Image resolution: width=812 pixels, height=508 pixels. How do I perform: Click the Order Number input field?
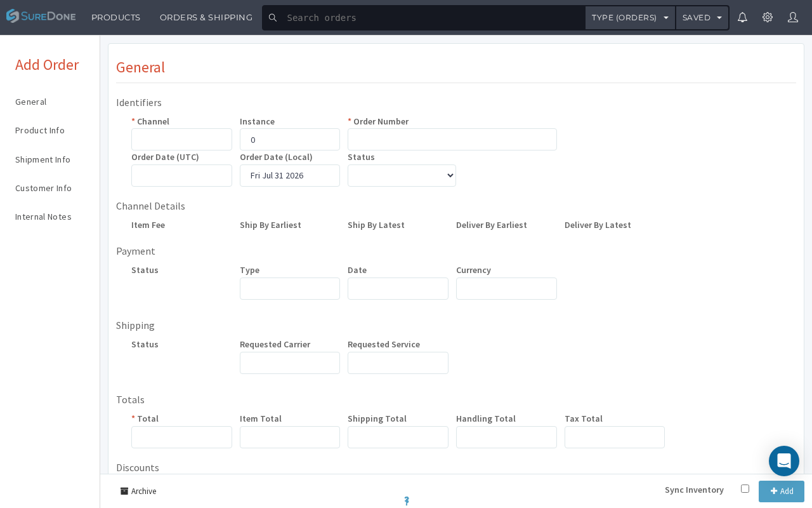pos(452,140)
